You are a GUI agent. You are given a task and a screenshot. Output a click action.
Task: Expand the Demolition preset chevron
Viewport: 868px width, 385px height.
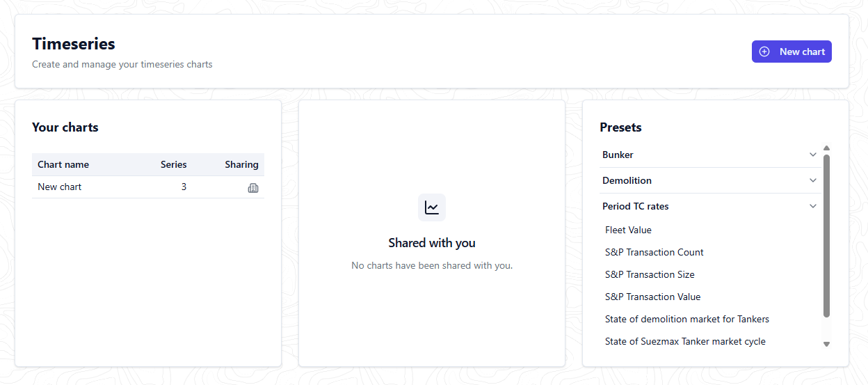[813, 180]
